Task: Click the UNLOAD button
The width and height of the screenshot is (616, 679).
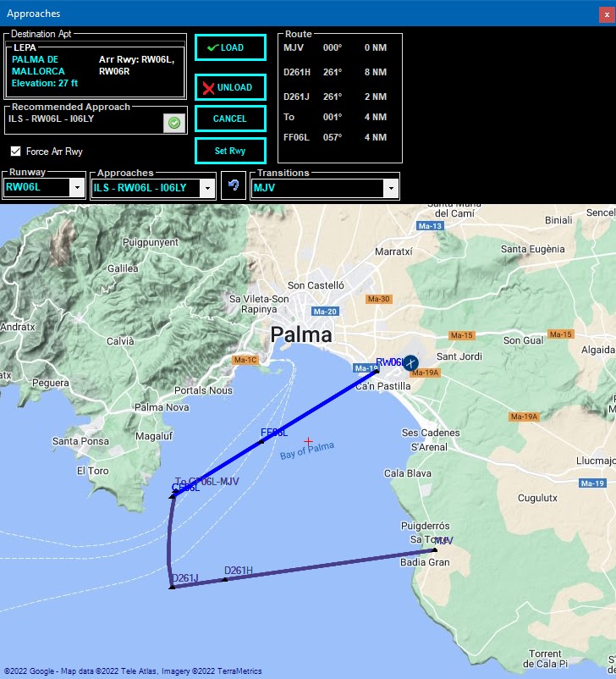Action: (x=230, y=87)
